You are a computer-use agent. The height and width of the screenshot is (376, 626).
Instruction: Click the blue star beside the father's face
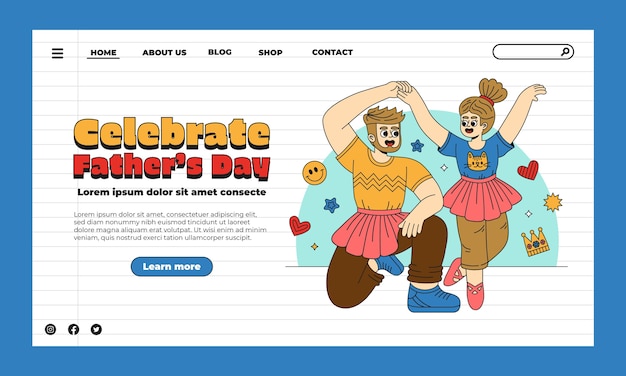point(417,146)
